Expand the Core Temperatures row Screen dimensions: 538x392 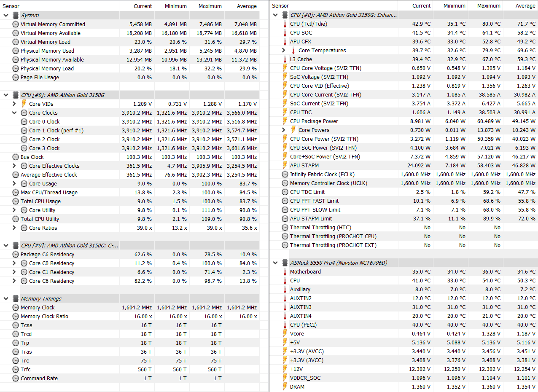pos(284,51)
